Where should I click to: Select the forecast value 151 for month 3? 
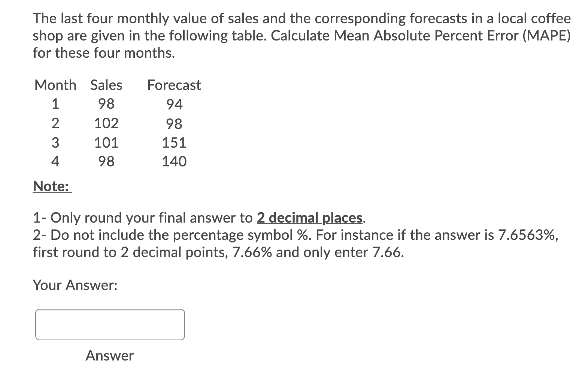(174, 142)
